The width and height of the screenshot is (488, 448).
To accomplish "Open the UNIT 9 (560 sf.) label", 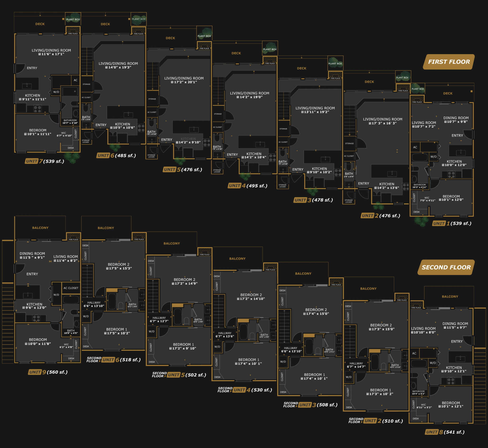I will pos(48,372).
